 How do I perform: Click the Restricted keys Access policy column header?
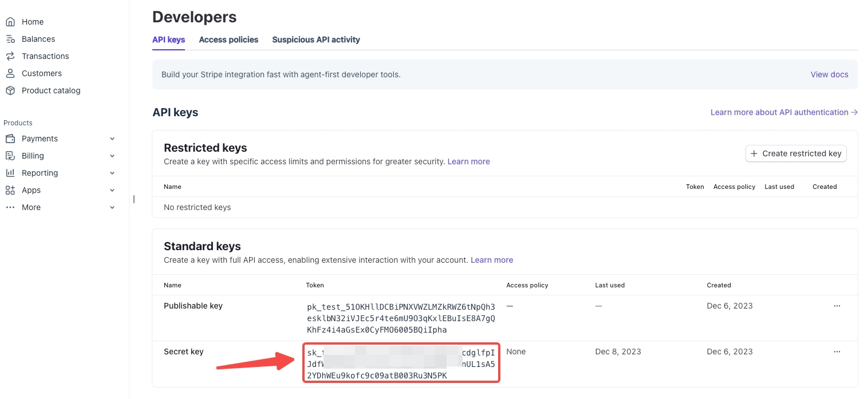(734, 187)
